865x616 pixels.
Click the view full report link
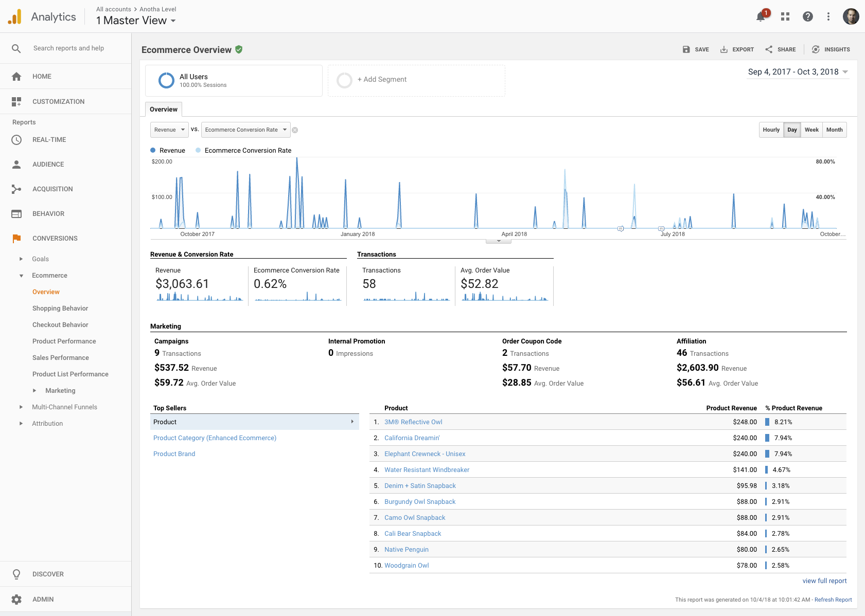[824, 581]
